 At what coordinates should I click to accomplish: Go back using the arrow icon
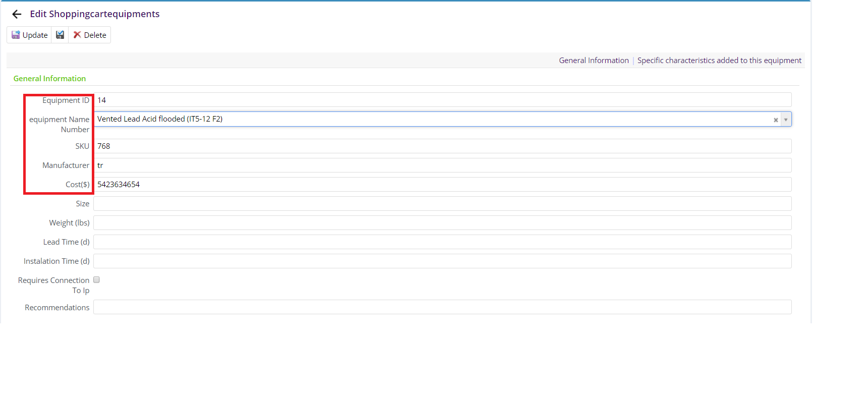pyautogui.click(x=17, y=14)
